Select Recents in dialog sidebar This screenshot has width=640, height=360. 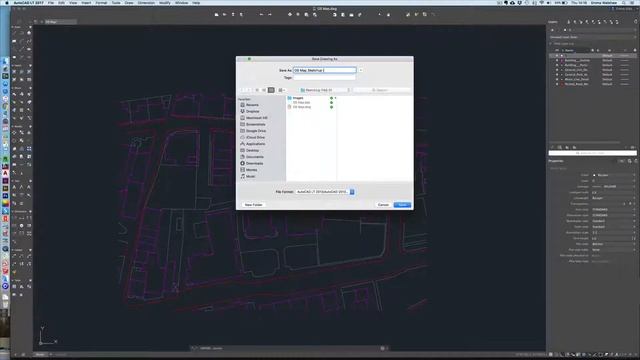coord(252,105)
